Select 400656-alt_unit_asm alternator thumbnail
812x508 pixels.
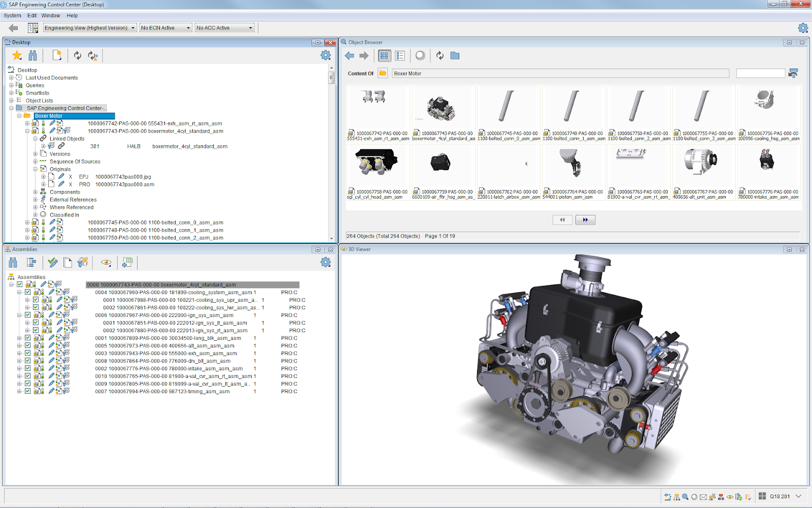tap(704, 172)
